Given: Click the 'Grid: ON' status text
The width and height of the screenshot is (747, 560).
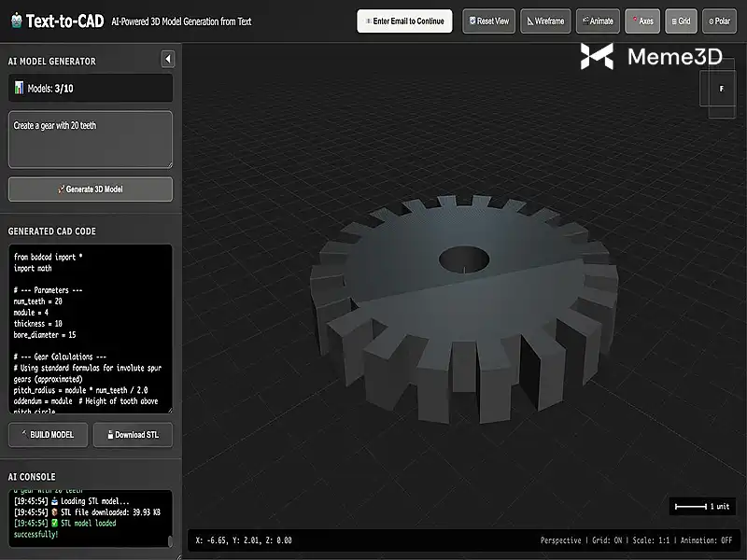Looking at the screenshot, I should click(x=607, y=540).
